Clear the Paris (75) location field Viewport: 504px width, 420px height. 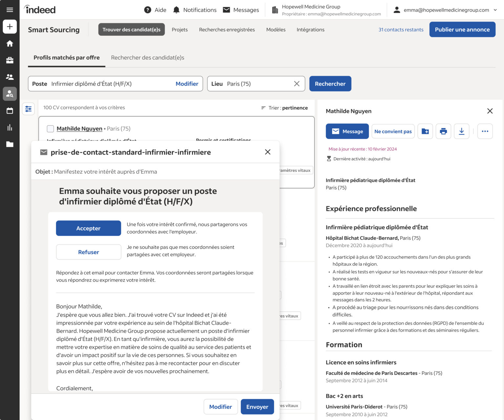tap(296, 84)
